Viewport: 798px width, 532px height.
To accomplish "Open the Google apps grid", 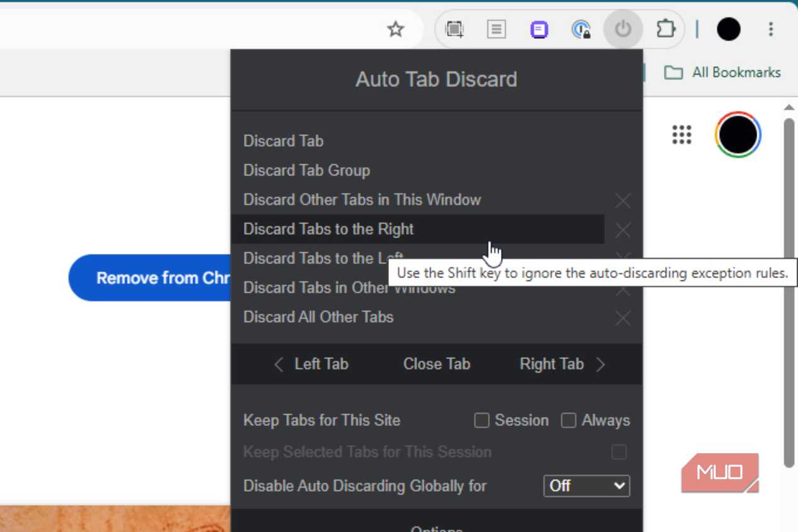I will coord(681,134).
